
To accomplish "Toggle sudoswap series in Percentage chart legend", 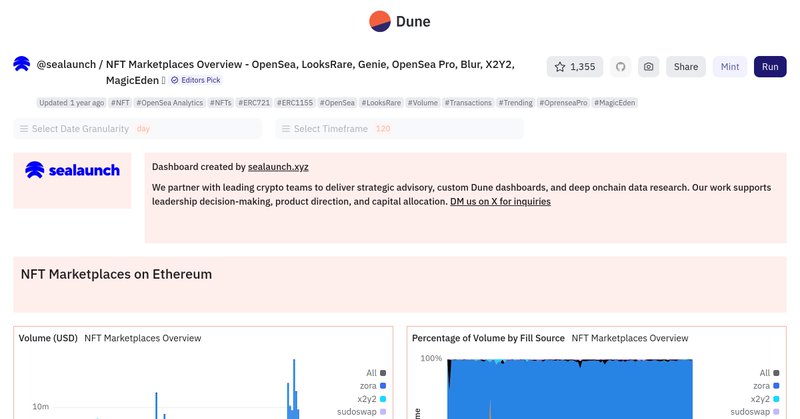I will coord(755,412).
